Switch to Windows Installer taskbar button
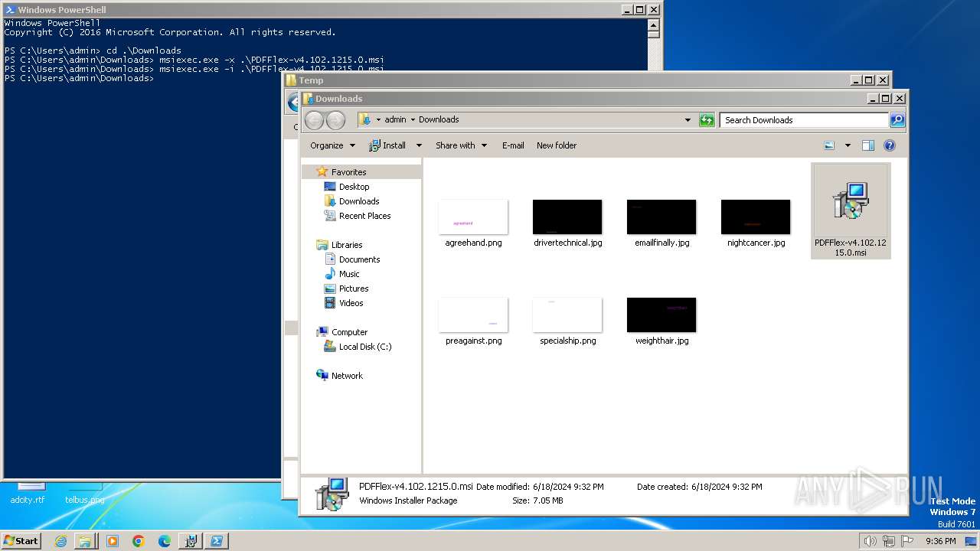980x551 pixels. click(191, 541)
